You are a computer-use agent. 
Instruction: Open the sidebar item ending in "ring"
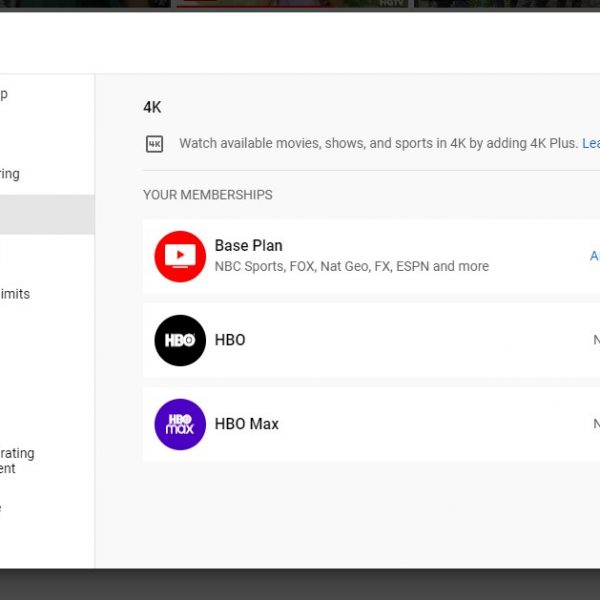tap(10, 174)
